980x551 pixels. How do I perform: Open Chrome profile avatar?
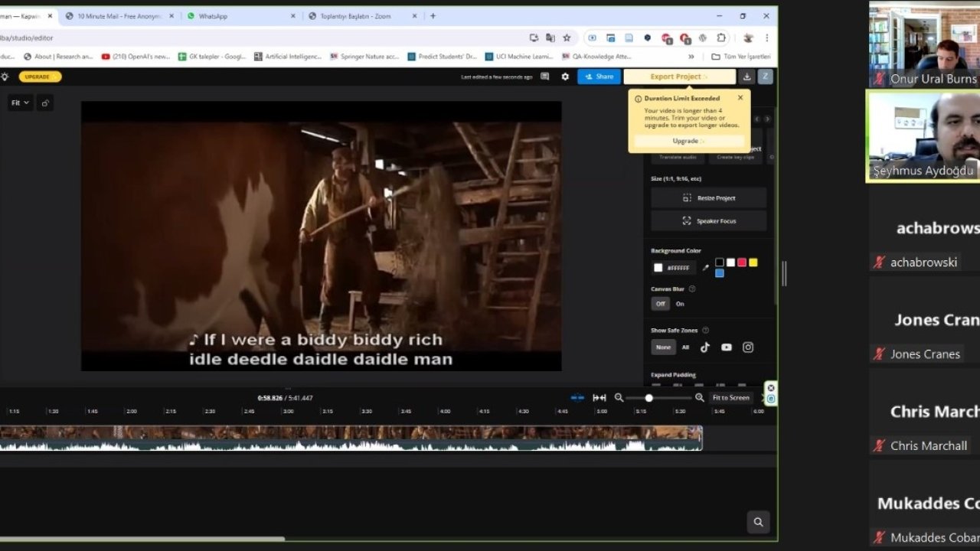(x=748, y=37)
